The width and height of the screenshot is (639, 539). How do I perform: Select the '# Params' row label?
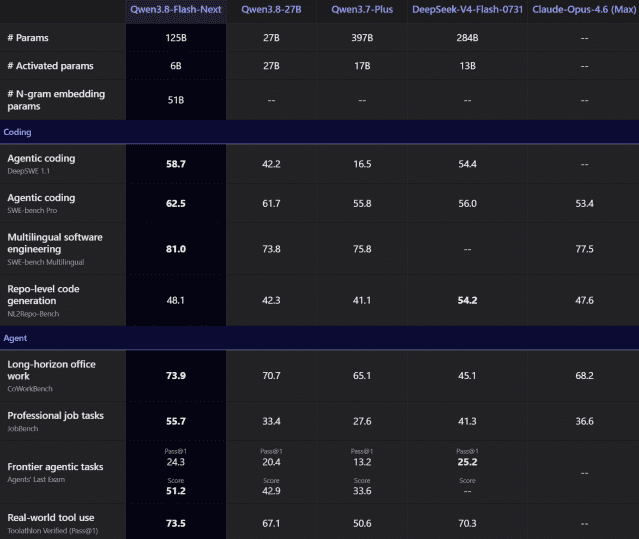(x=28, y=38)
